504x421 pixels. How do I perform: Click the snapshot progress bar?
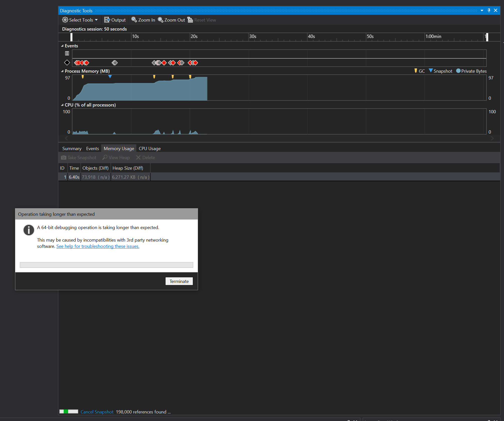tap(68, 412)
